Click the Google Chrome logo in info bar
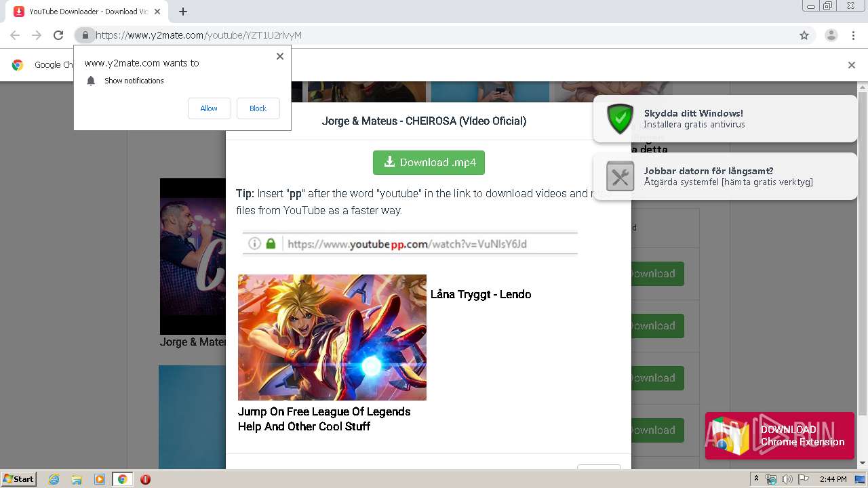Image resolution: width=868 pixels, height=488 pixels. tap(18, 65)
